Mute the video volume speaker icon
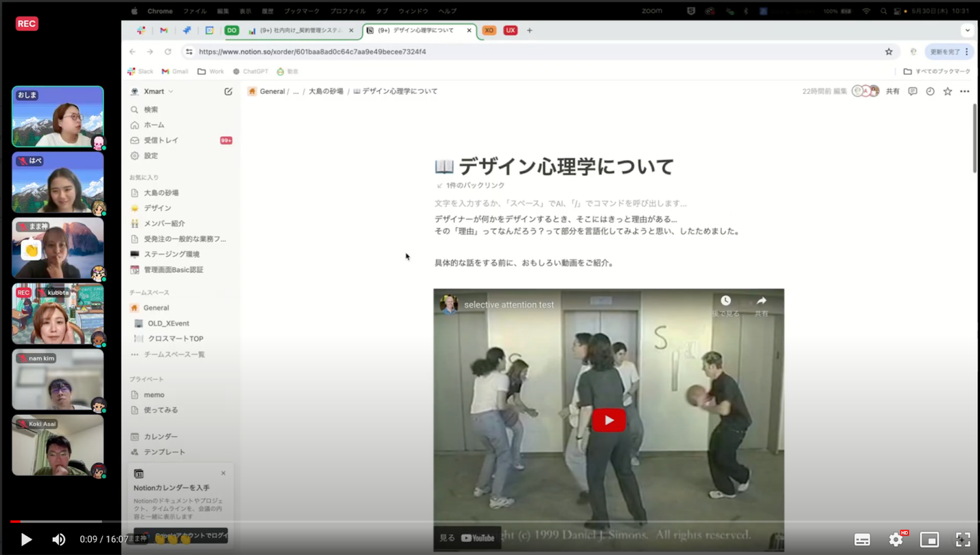This screenshot has width=980, height=555. click(x=59, y=539)
